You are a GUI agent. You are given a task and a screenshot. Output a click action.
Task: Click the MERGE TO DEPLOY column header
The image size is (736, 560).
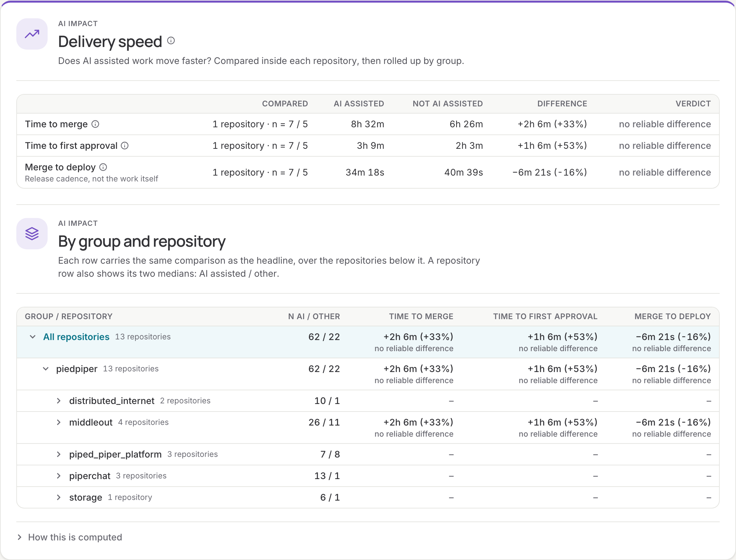coord(672,316)
